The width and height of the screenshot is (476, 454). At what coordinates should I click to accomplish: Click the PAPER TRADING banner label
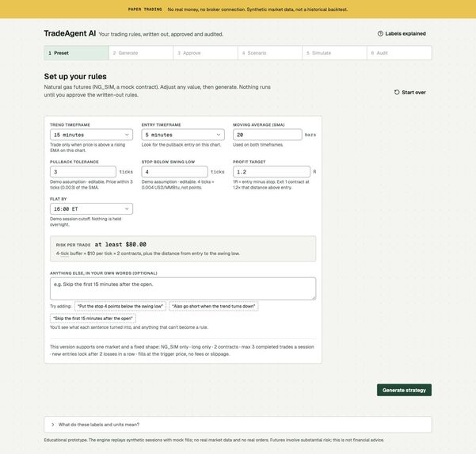click(145, 10)
